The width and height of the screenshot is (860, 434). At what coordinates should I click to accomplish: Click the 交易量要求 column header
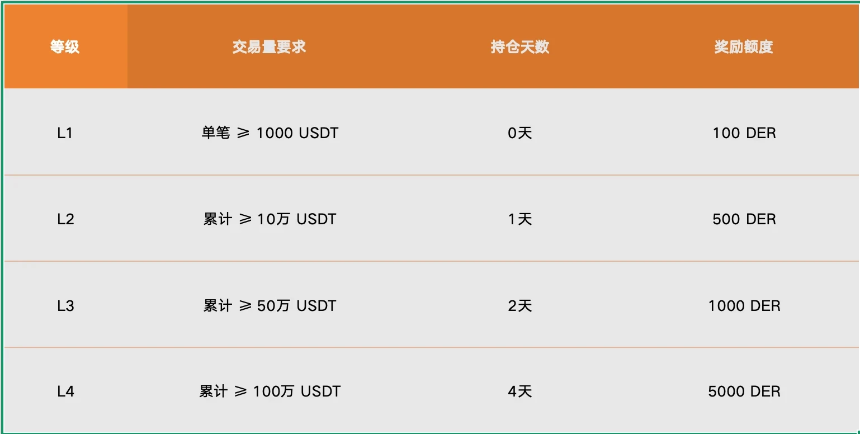pos(269,47)
